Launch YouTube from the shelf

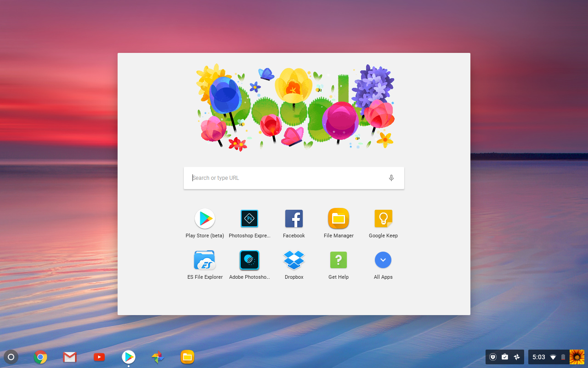99,357
